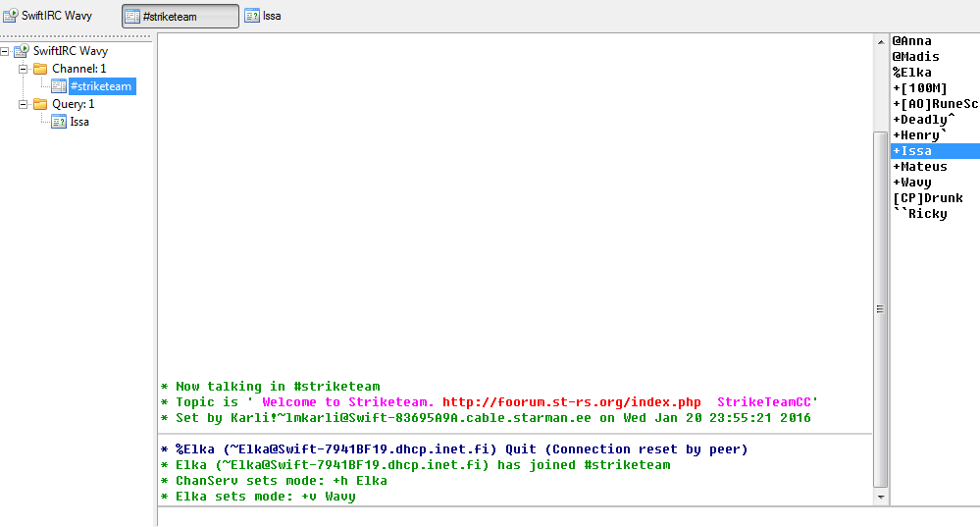Click the scroll down arrow of chat
The image size is (980, 527).
pos(881,497)
